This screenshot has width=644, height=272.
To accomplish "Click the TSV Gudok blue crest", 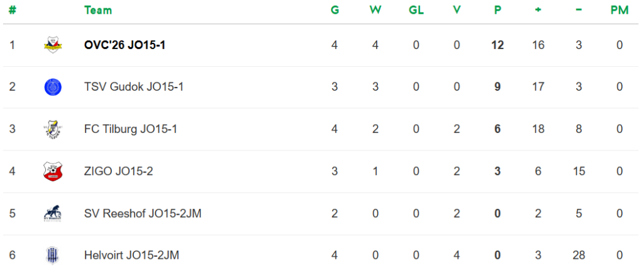I will [53, 87].
